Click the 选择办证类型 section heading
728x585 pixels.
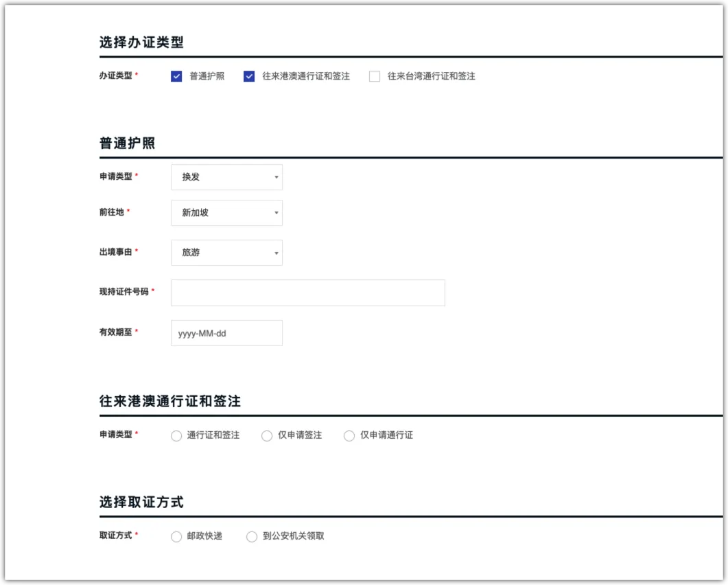[x=141, y=43]
